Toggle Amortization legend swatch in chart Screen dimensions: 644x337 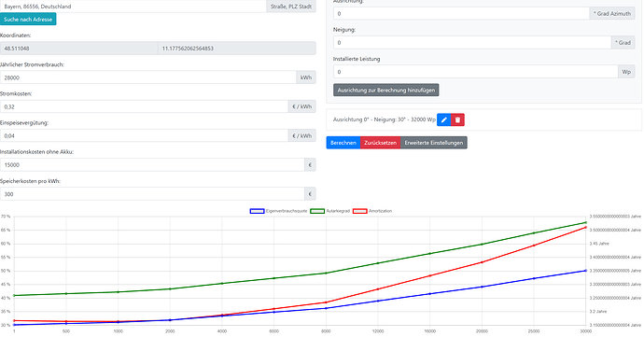359,211
